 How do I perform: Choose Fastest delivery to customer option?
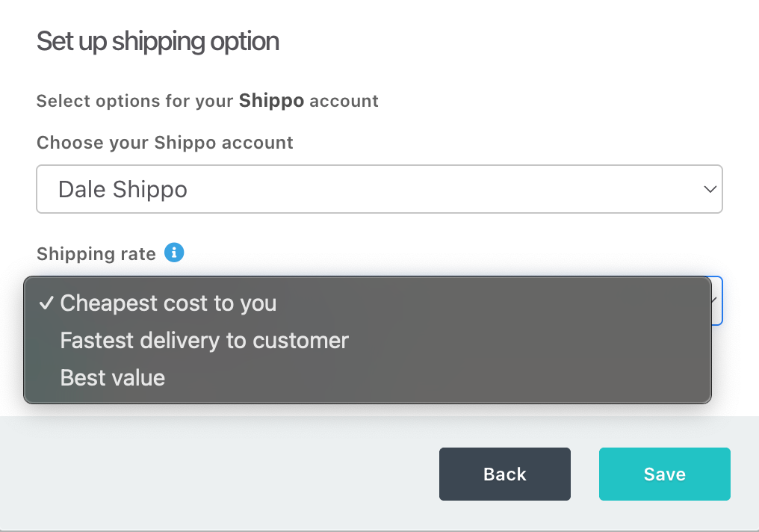pyautogui.click(x=204, y=341)
